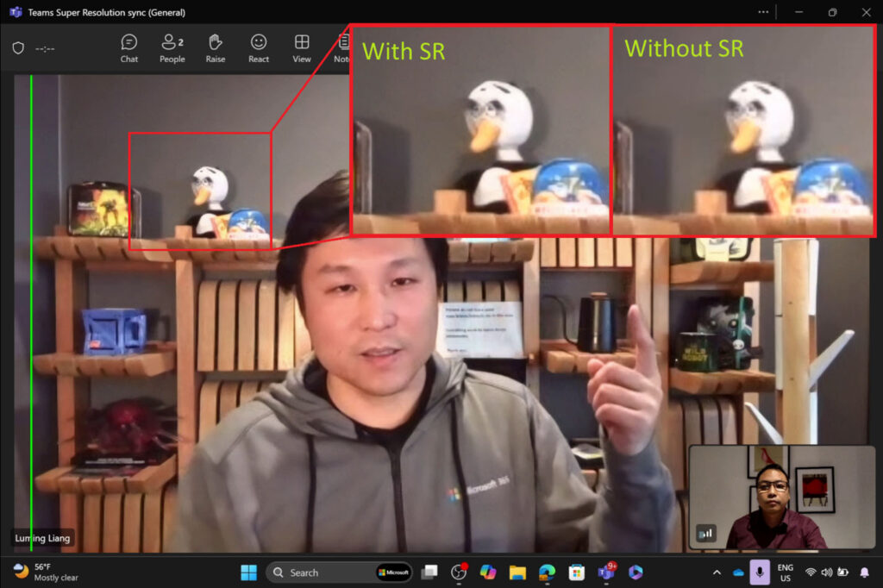The height and width of the screenshot is (588, 883).
Task: Click the meeting security shield icon
Action: [x=18, y=47]
